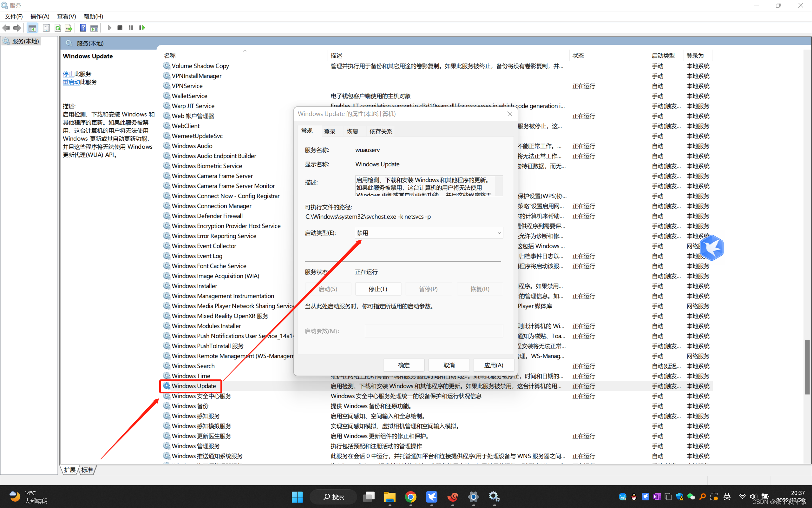The height and width of the screenshot is (508, 812).
Task: Switch to the 依存关系 tab in dialog
Action: [x=381, y=131]
